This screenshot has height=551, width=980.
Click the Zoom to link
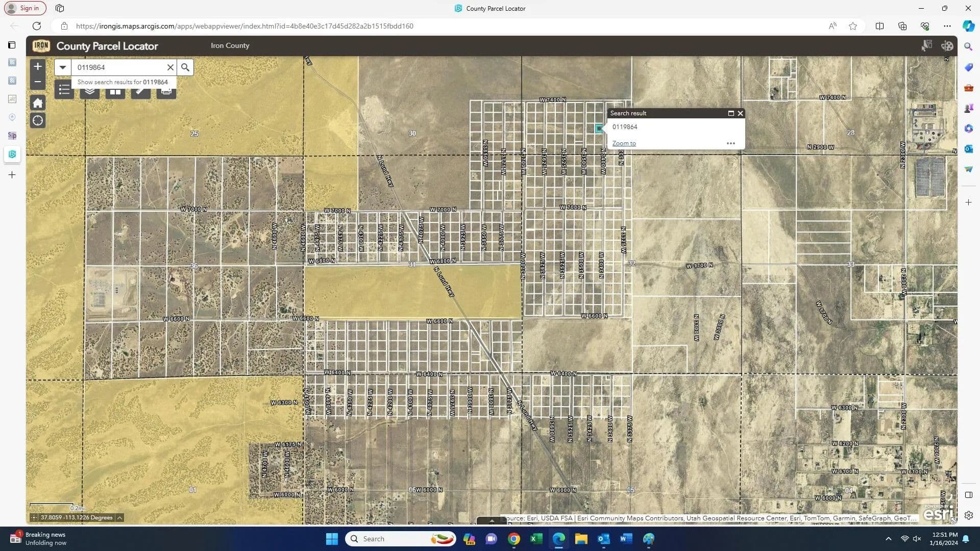tap(624, 143)
